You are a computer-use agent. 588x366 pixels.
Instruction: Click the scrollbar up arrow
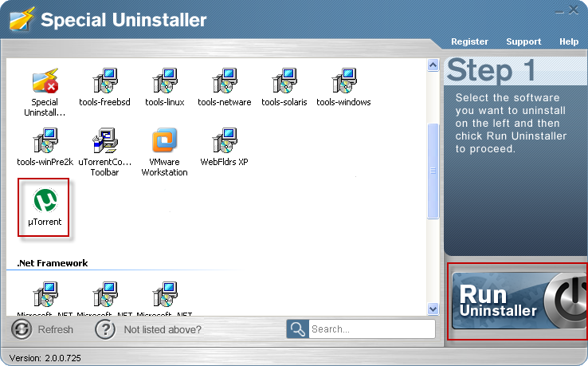(x=433, y=65)
